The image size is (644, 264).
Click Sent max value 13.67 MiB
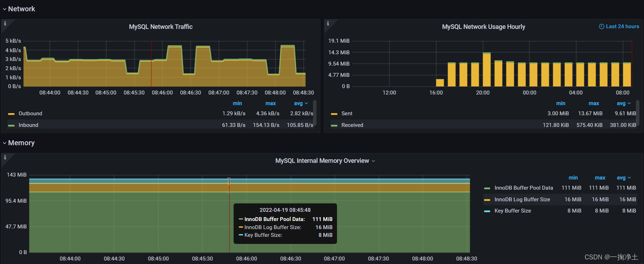(x=590, y=113)
